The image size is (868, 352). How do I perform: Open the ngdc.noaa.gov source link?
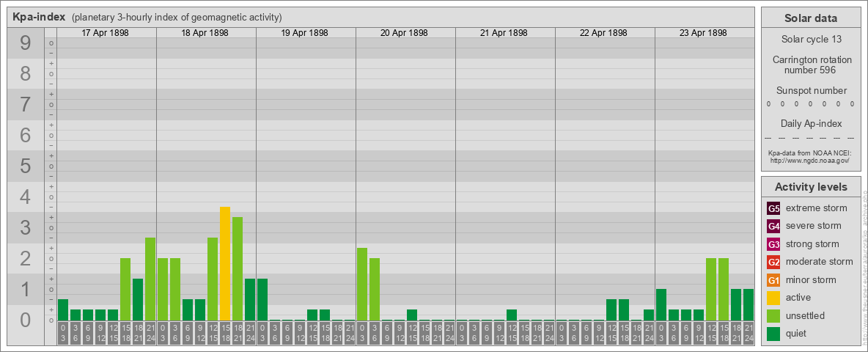(809, 160)
